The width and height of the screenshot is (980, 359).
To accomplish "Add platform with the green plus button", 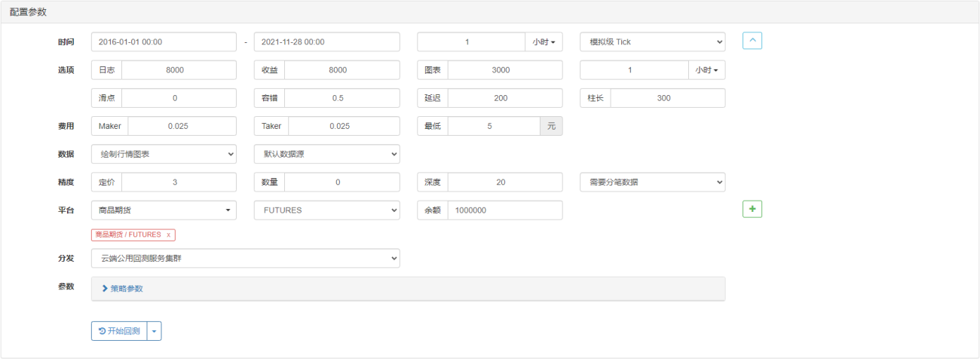I will pyautogui.click(x=752, y=209).
